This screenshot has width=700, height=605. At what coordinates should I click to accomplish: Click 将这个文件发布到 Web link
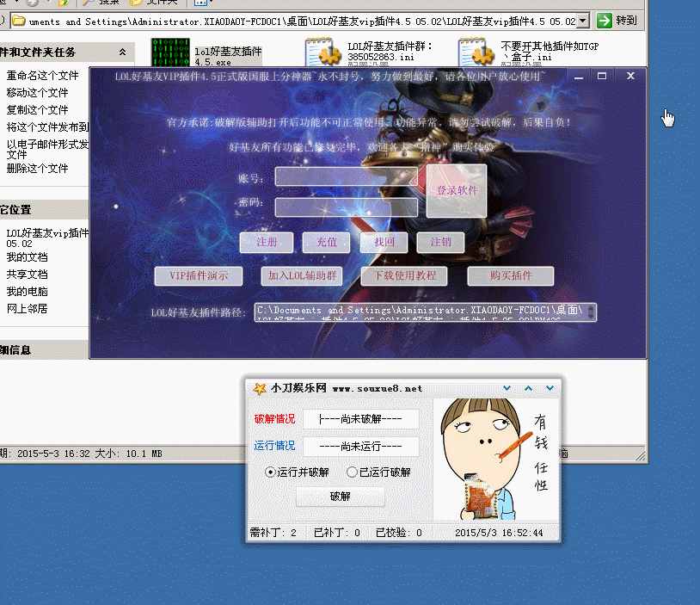pyautogui.click(x=47, y=127)
